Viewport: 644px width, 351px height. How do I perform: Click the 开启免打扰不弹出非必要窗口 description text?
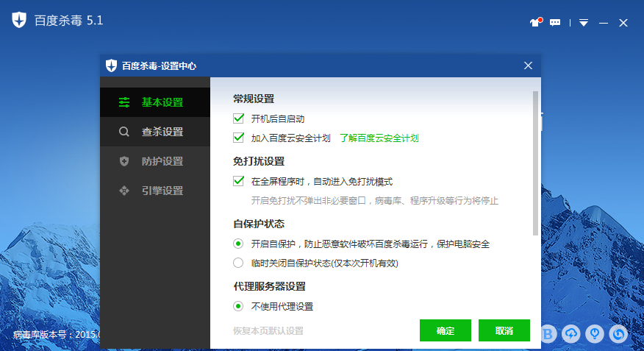click(x=375, y=201)
